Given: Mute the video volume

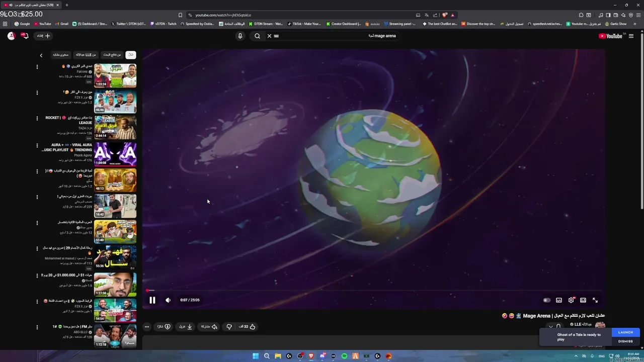Looking at the screenshot, I should (168, 300).
